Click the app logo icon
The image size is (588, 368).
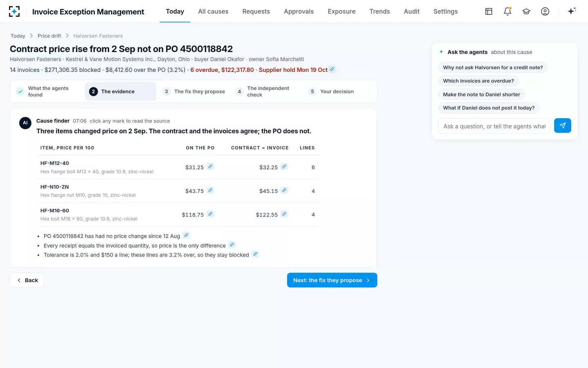coord(14,11)
